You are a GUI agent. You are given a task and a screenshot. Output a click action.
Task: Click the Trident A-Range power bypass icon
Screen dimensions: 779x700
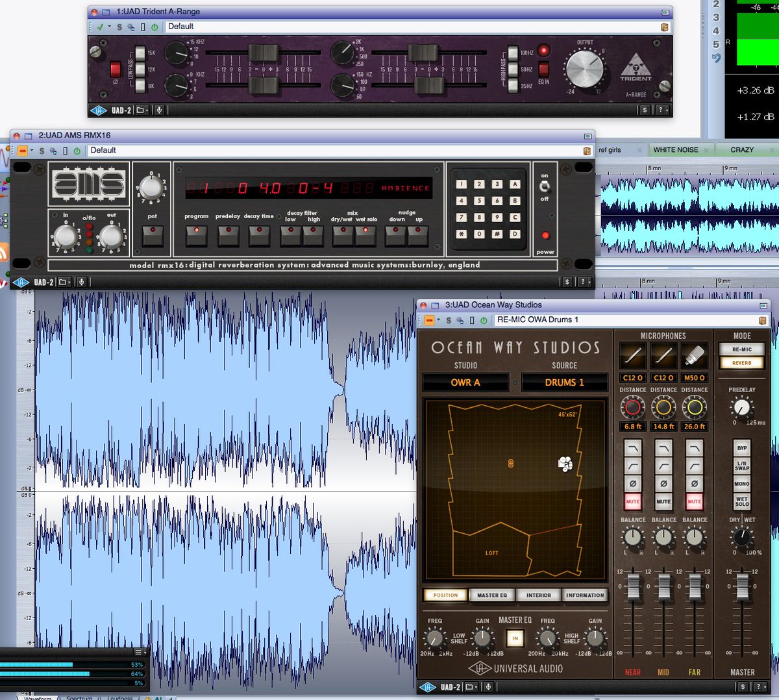point(155,27)
